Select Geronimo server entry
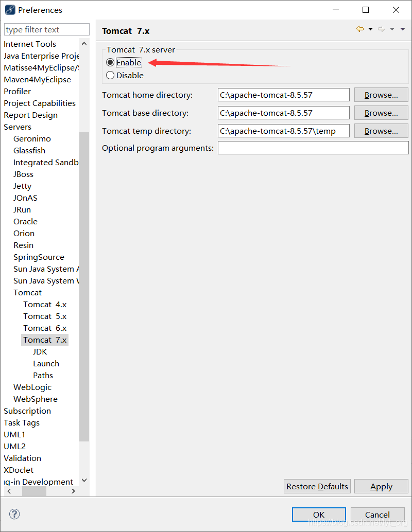 click(32, 139)
